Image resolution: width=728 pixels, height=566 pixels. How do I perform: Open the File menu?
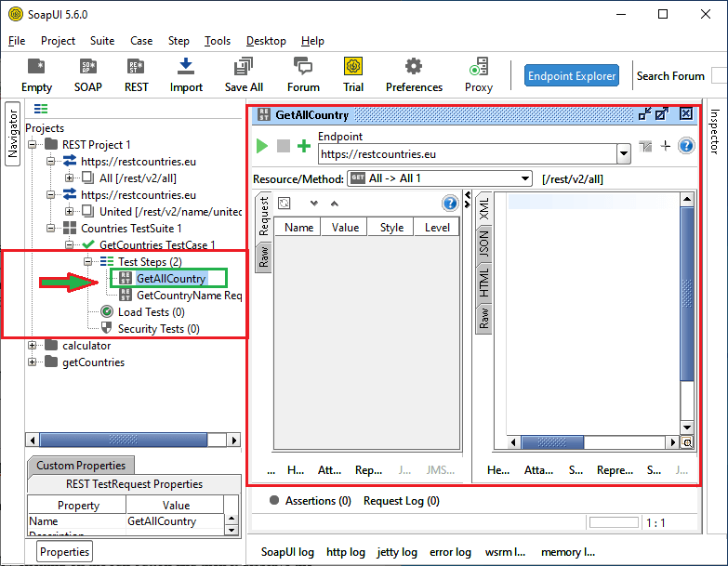pyautogui.click(x=17, y=41)
